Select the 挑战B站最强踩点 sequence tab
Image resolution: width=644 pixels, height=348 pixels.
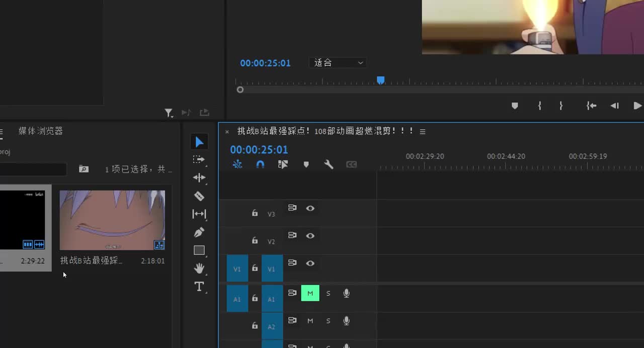pyautogui.click(x=325, y=131)
